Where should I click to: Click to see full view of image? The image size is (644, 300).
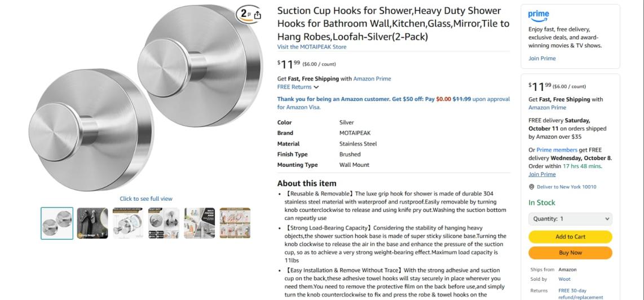(146, 198)
